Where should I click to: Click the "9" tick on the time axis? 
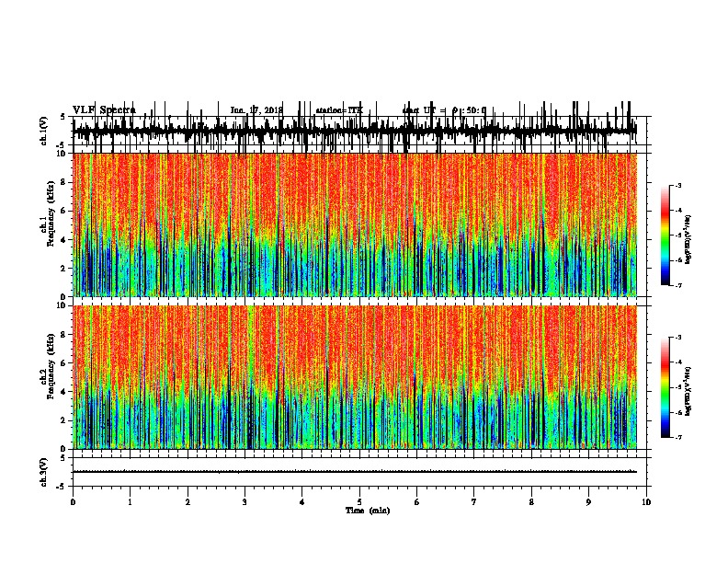tap(588, 502)
